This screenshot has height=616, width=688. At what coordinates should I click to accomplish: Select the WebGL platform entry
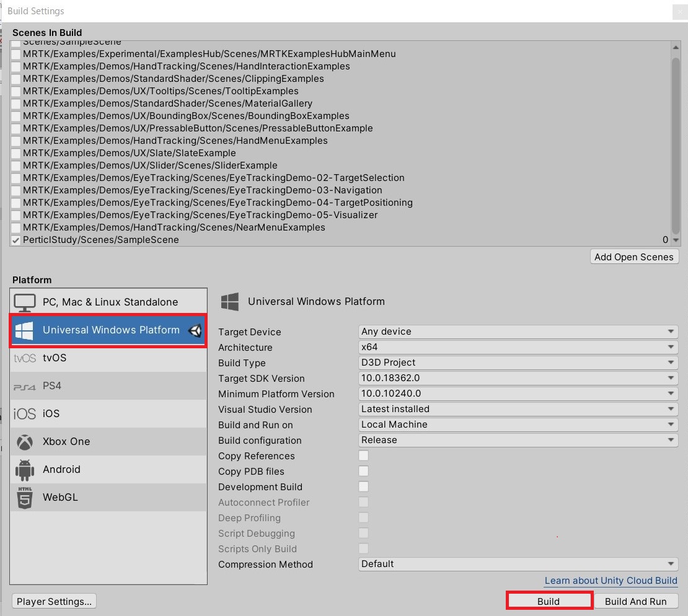[x=108, y=498]
